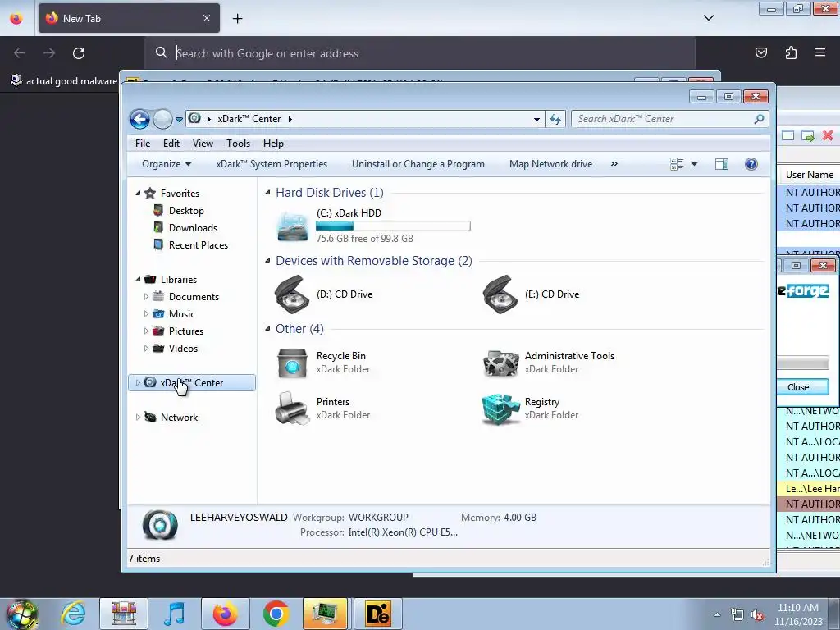Open the Organize dropdown
This screenshot has width=840, height=630.
pyautogui.click(x=166, y=164)
